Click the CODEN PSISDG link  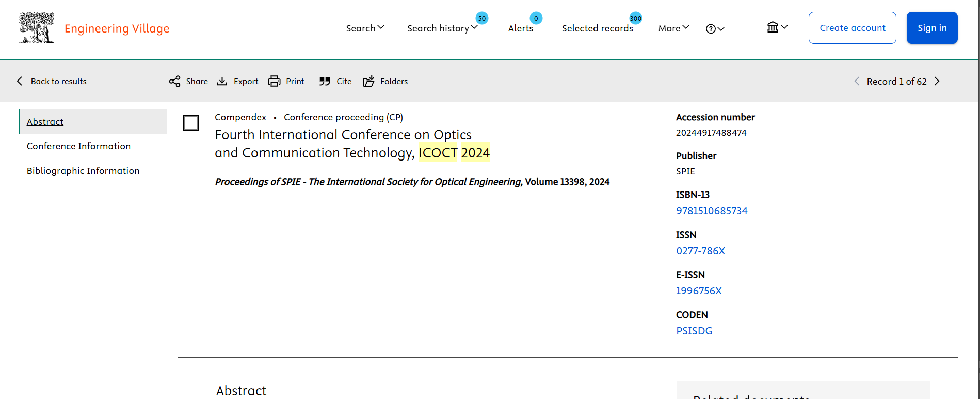[694, 331]
